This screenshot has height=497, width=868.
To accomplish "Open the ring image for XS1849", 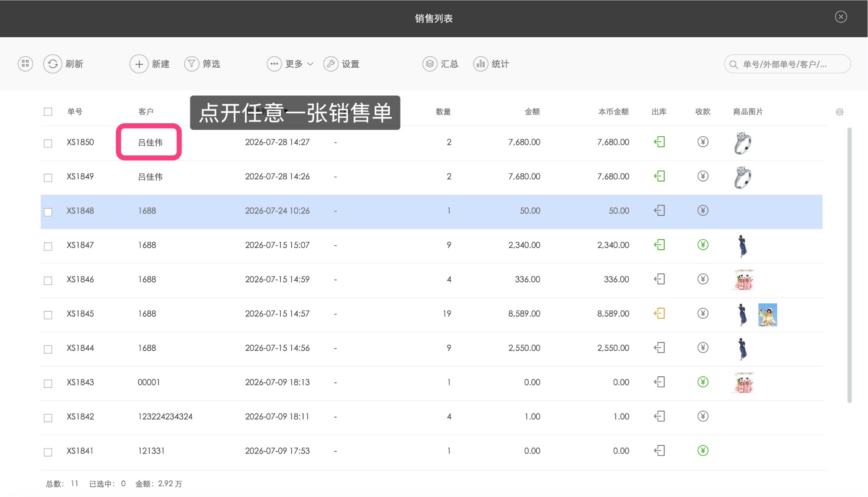I will pyautogui.click(x=743, y=178).
